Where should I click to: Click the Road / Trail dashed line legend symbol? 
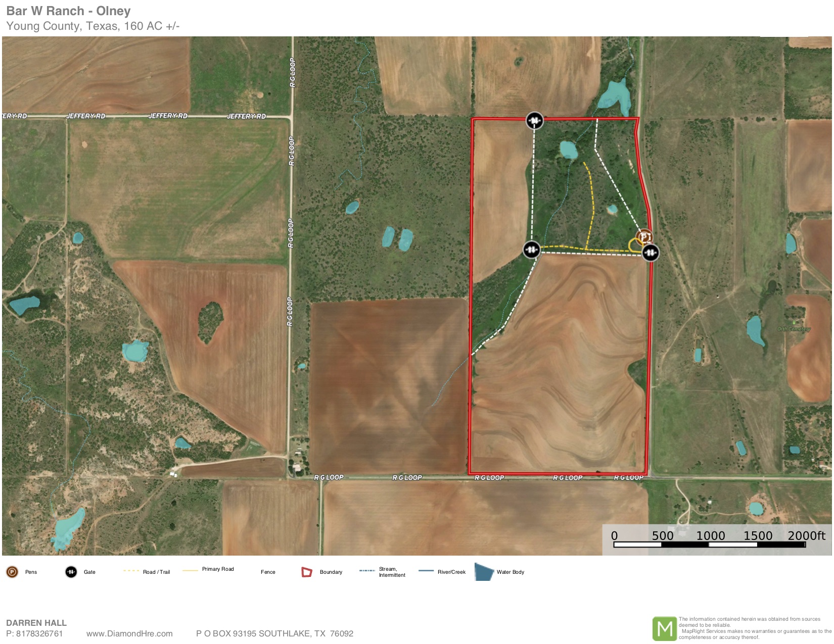131,571
